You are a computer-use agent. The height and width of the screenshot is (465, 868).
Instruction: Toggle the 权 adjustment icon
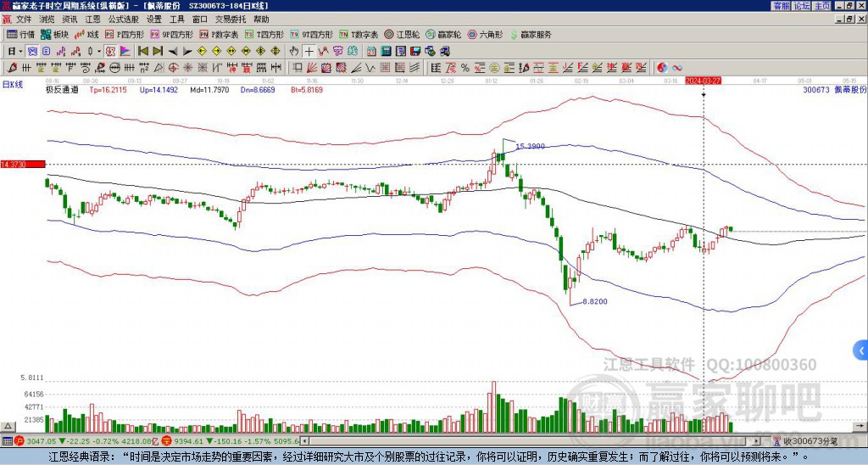pos(110,52)
